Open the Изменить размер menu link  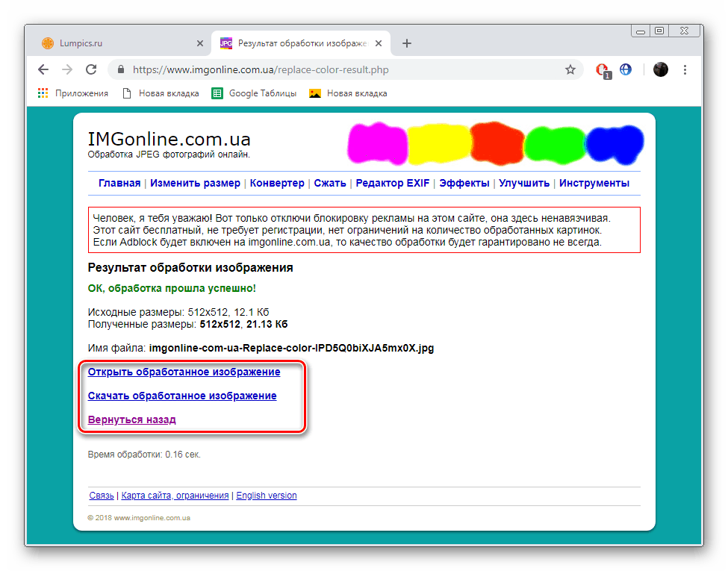tap(195, 183)
